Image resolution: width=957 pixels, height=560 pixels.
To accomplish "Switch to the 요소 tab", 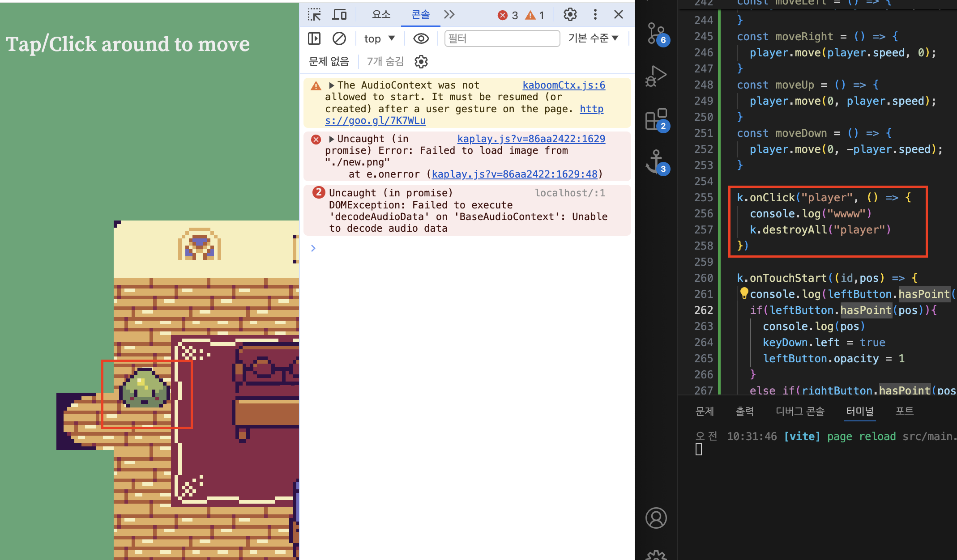I will click(381, 15).
